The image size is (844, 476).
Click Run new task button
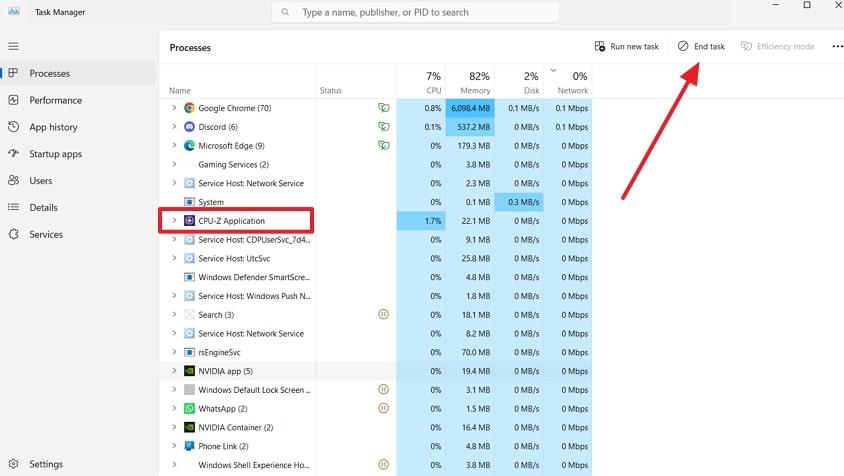pyautogui.click(x=627, y=46)
